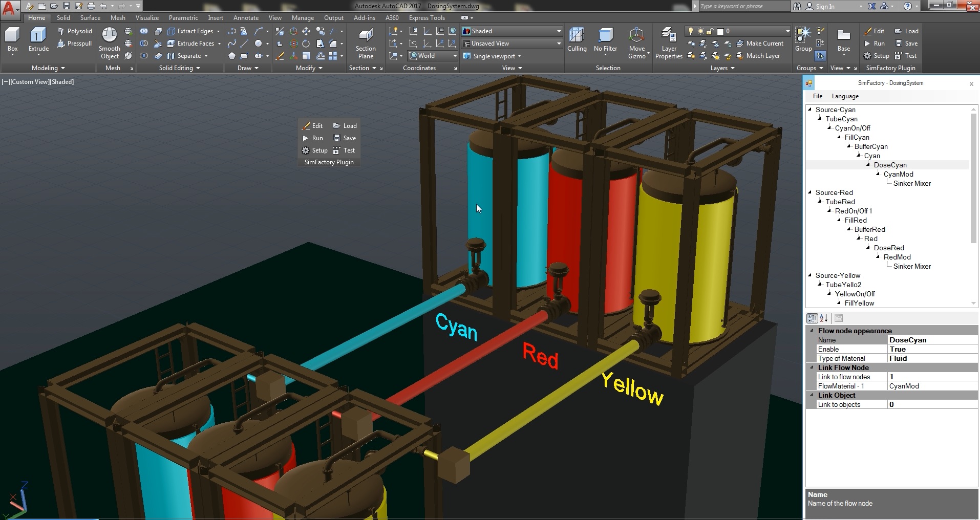Open the Language menu in SimFactory panel

[x=845, y=96]
